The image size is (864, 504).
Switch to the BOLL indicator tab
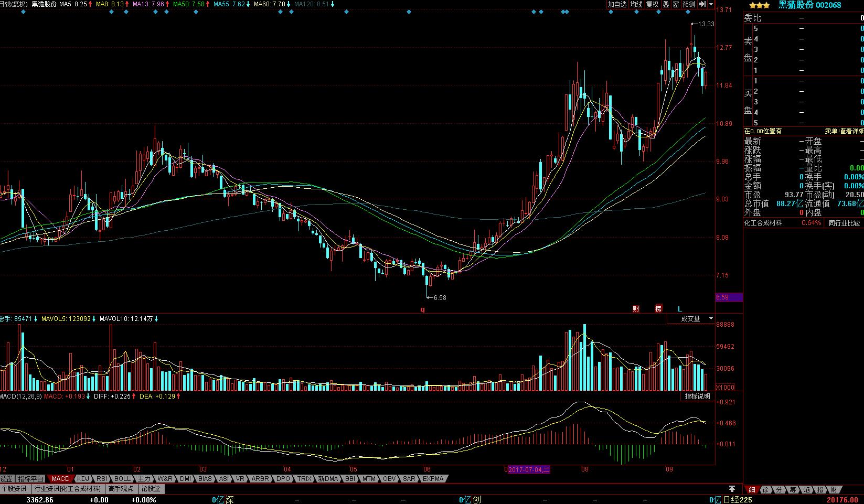[122, 479]
